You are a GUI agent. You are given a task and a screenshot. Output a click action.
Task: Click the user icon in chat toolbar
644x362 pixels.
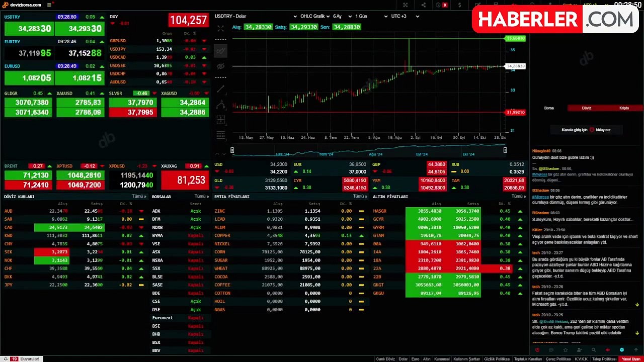tap(580, 350)
